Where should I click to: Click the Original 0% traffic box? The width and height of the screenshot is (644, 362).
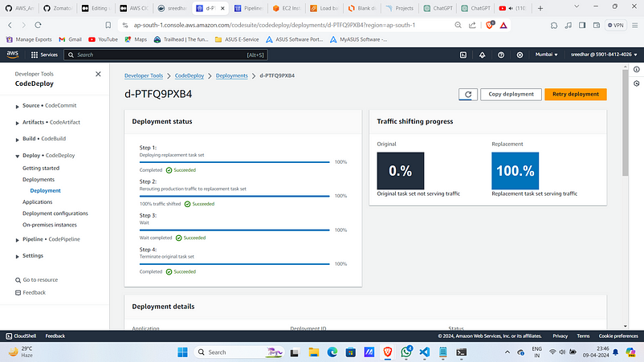click(401, 171)
